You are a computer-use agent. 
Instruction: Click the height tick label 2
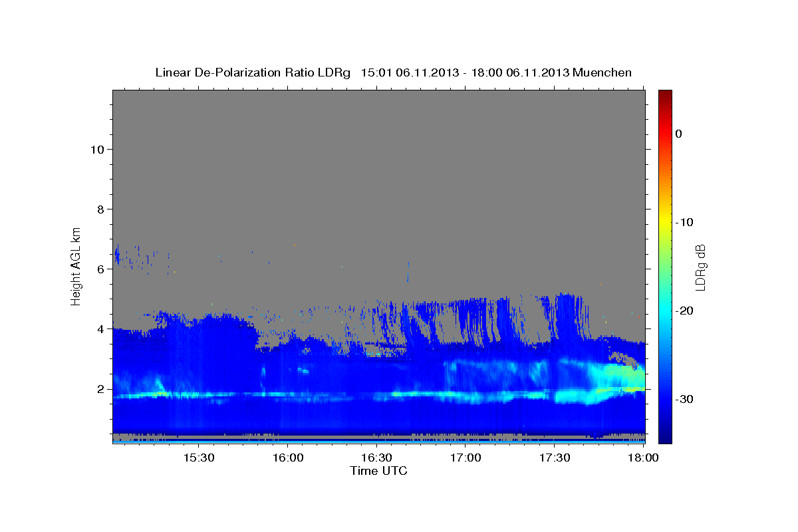click(x=100, y=388)
